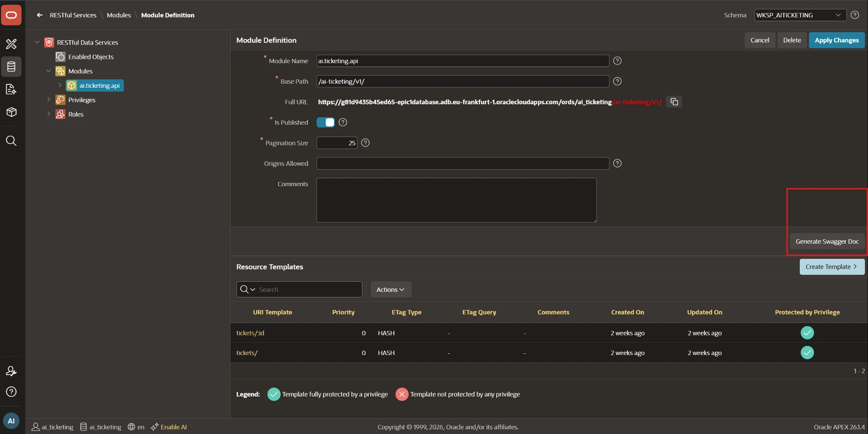The height and width of the screenshot is (434, 868).
Task: Show help for Origins Allowed field
Action: point(618,163)
